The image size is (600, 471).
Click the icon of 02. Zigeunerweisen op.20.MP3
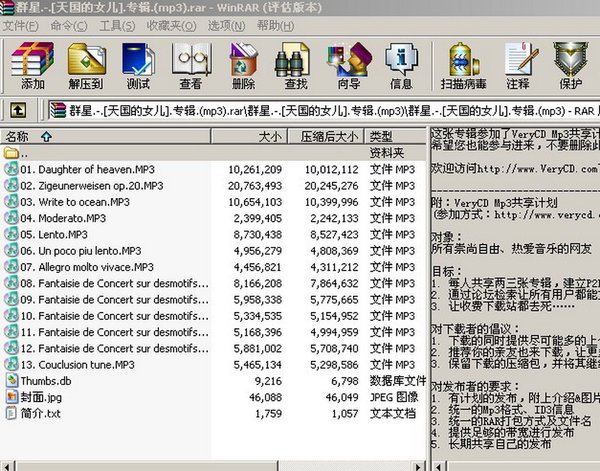click(11, 185)
